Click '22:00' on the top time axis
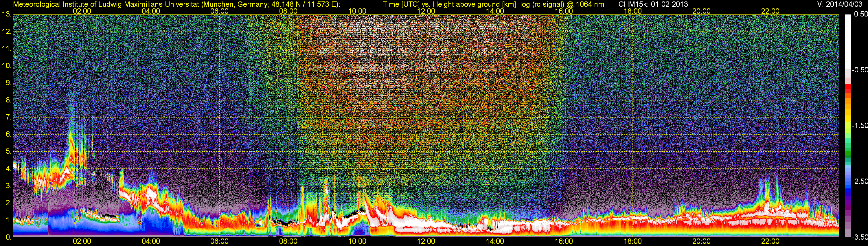 click(x=770, y=11)
